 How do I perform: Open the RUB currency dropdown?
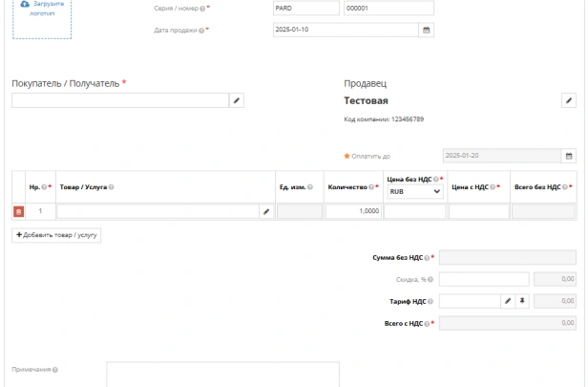(x=414, y=192)
